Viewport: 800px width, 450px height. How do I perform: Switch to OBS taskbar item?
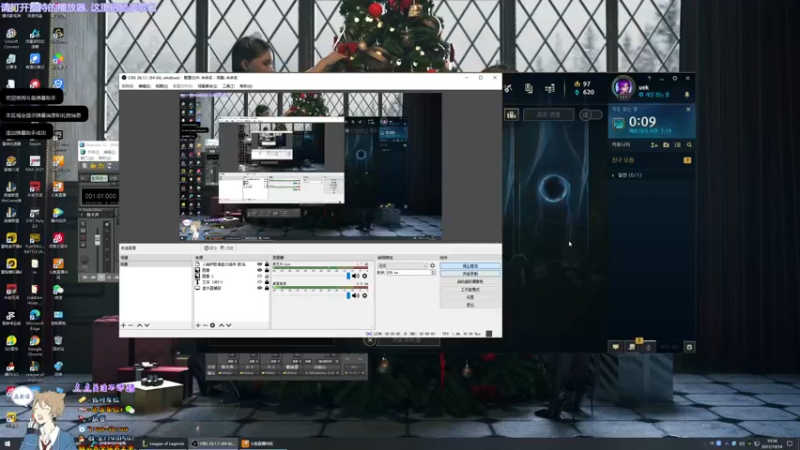tap(213, 443)
